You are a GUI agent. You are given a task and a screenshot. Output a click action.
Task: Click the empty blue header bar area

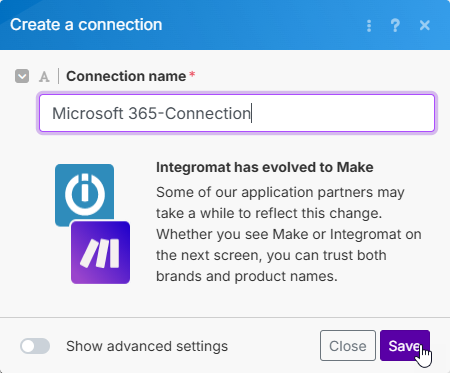263,25
